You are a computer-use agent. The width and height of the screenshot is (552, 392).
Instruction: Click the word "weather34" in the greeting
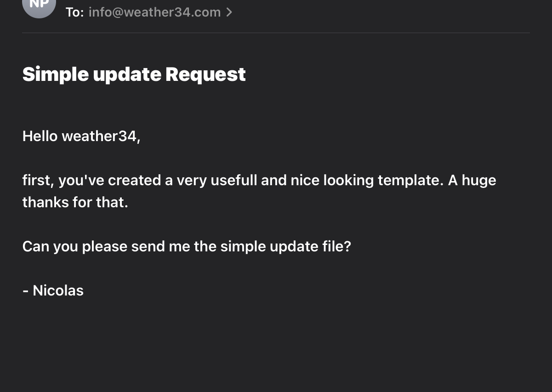coord(99,136)
